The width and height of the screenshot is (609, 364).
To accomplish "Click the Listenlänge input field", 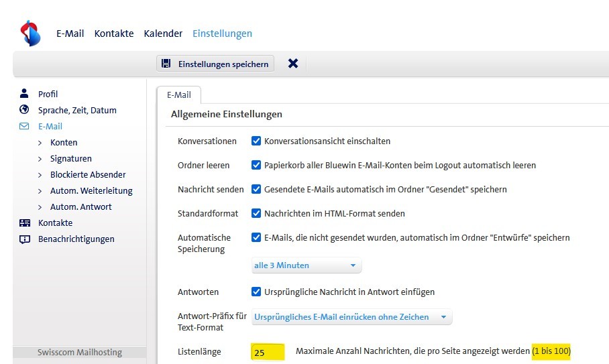I will tap(268, 352).
